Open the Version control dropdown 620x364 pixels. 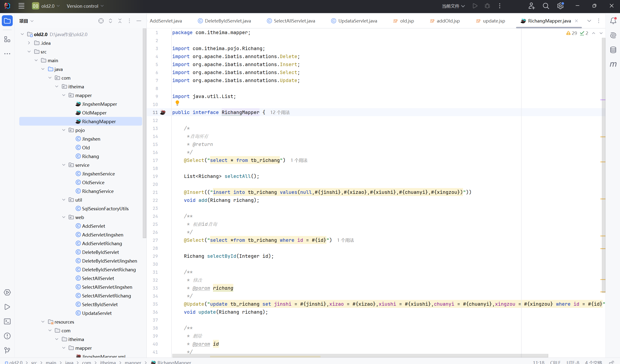click(85, 6)
